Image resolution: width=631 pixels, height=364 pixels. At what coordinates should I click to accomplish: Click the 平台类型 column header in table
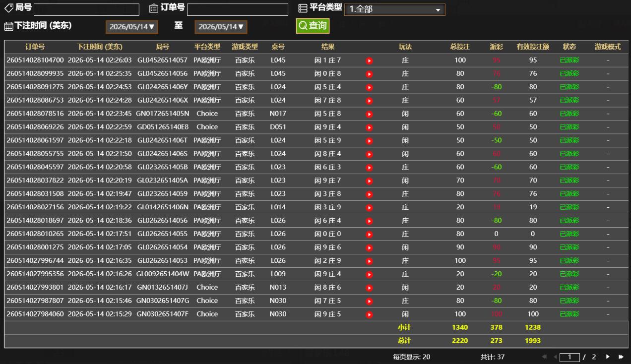click(x=207, y=47)
